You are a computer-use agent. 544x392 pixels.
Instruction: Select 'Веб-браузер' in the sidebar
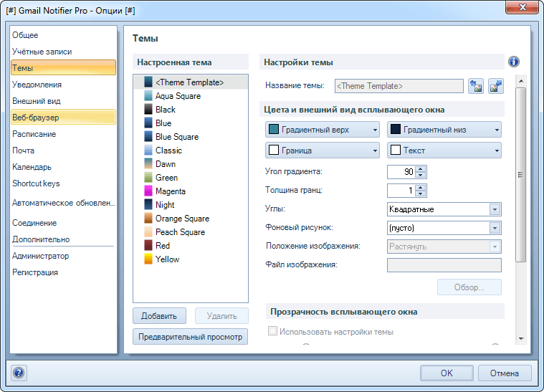[64, 118]
